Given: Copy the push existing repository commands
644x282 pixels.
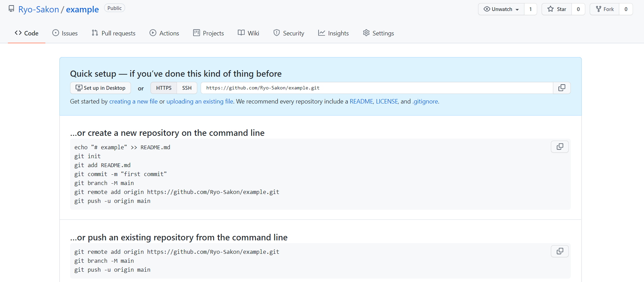Looking at the screenshot, I should tap(560, 251).
